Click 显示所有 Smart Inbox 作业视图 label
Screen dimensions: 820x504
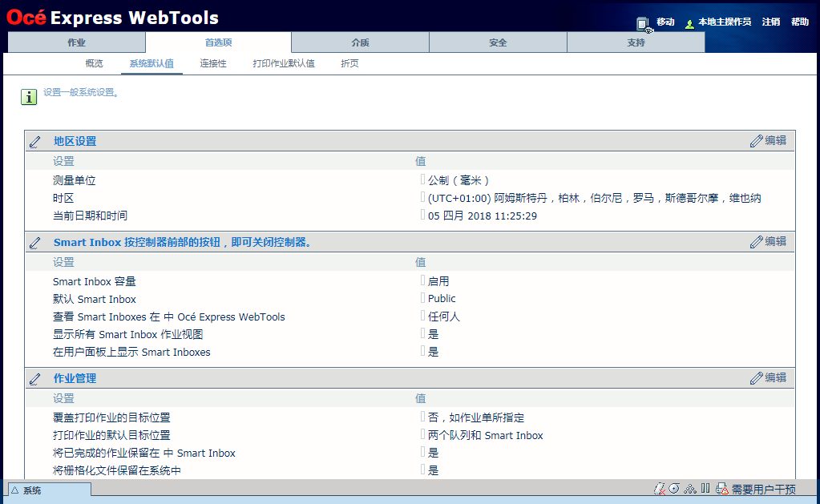point(127,334)
